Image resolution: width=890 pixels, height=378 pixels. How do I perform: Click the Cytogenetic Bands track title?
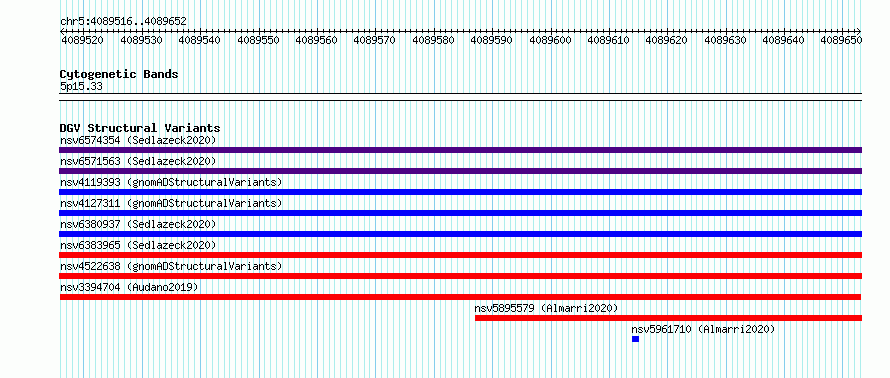point(119,74)
